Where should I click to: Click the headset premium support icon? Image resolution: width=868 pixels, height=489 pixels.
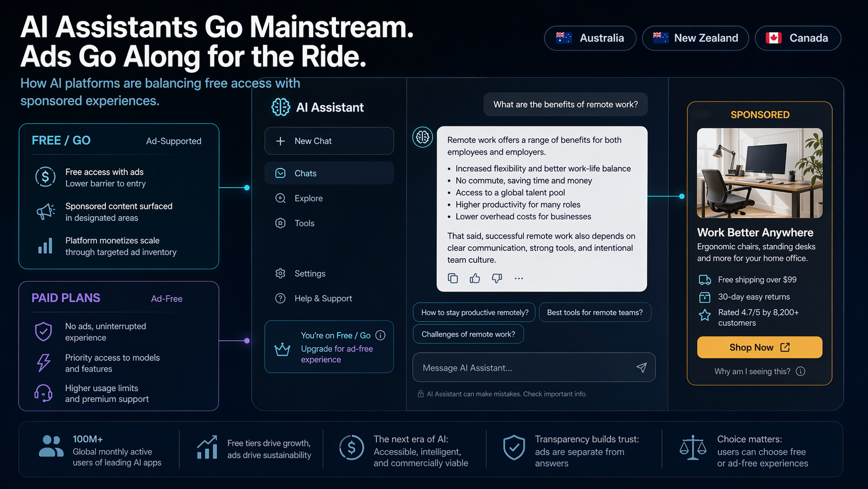coord(44,393)
